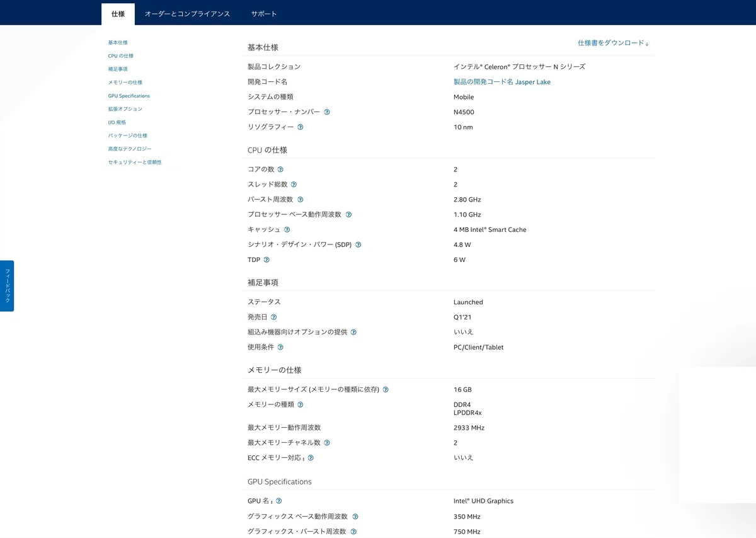Open the Jasper Lake code name link
The height and width of the screenshot is (538, 756).
[x=502, y=82]
